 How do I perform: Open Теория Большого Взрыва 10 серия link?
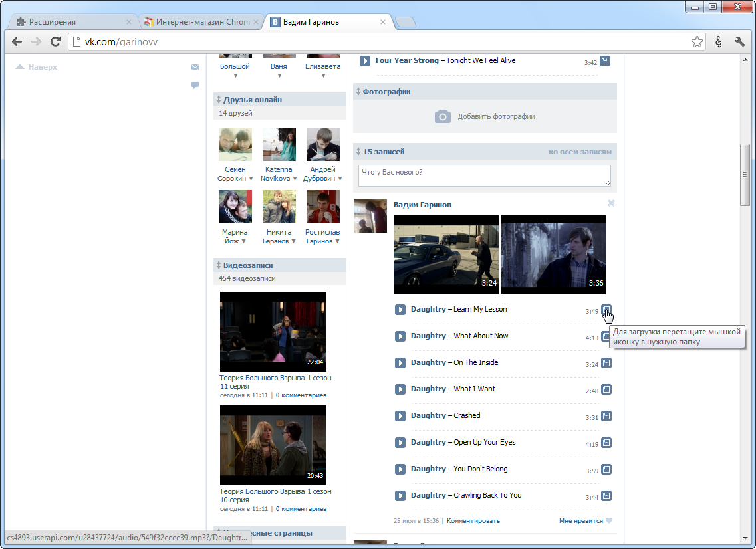click(x=275, y=496)
